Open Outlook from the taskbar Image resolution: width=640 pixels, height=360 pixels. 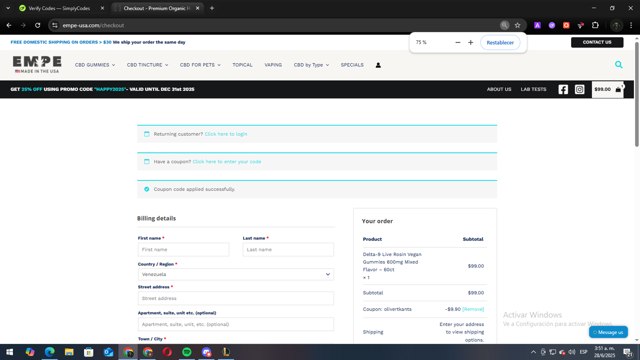[108, 352]
